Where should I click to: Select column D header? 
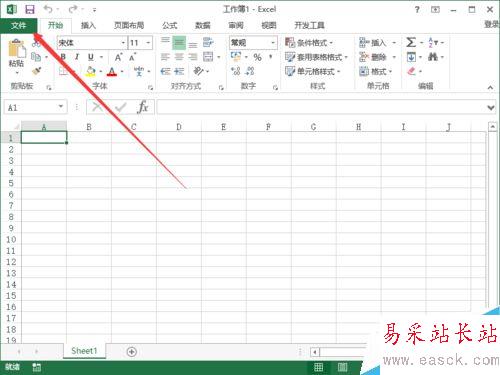[x=179, y=127]
